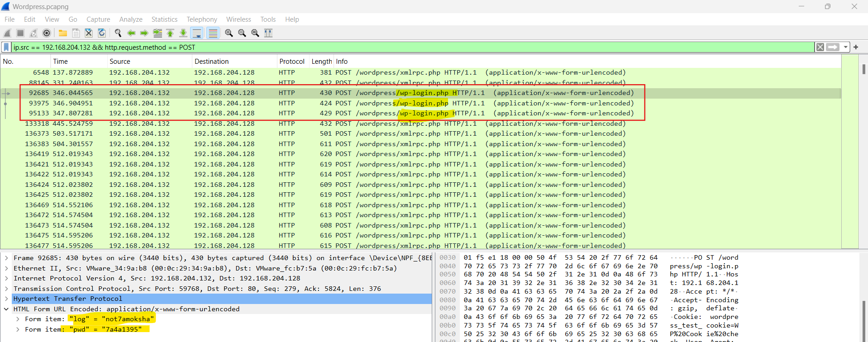Open the View menu

tap(52, 19)
